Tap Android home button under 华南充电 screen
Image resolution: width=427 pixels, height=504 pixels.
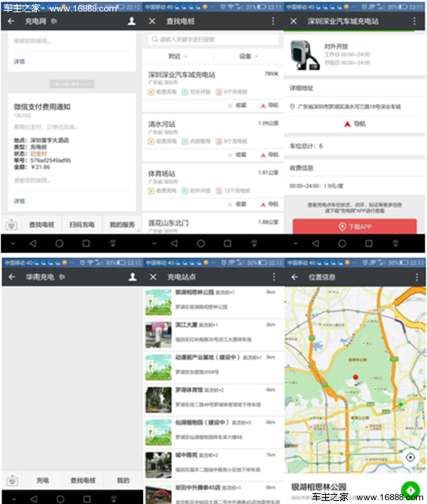(x=60, y=499)
